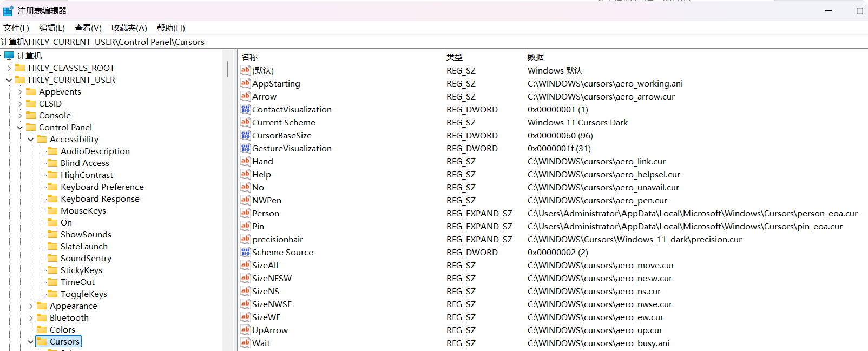Select the SoundSentry key

coord(86,258)
